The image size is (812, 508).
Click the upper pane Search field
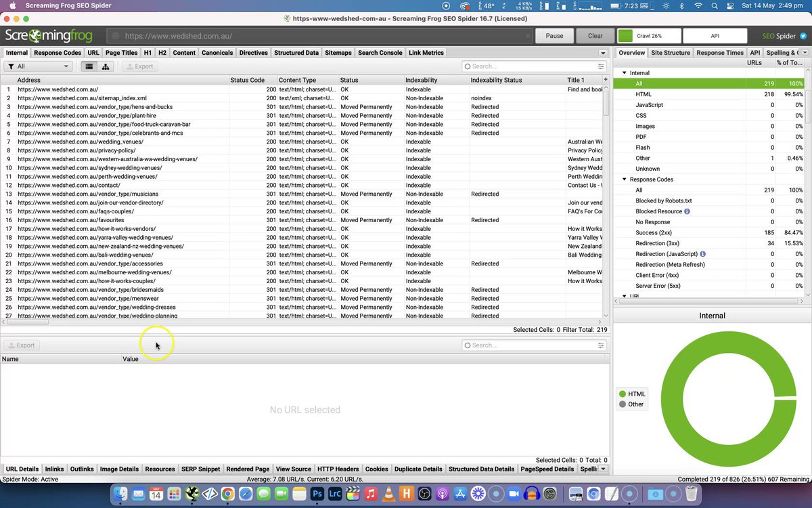(534, 66)
